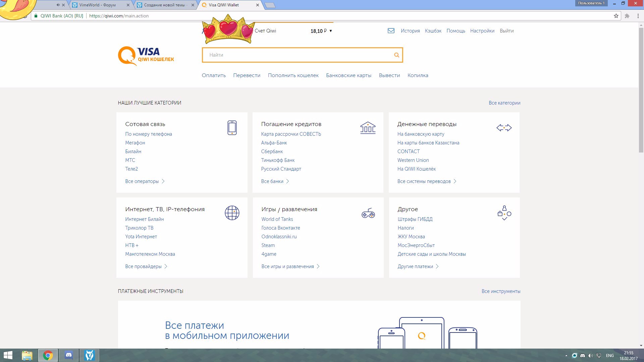Open Все инструменты link
The width and height of the screenshot is (644, 362).
tap(501, 291)
